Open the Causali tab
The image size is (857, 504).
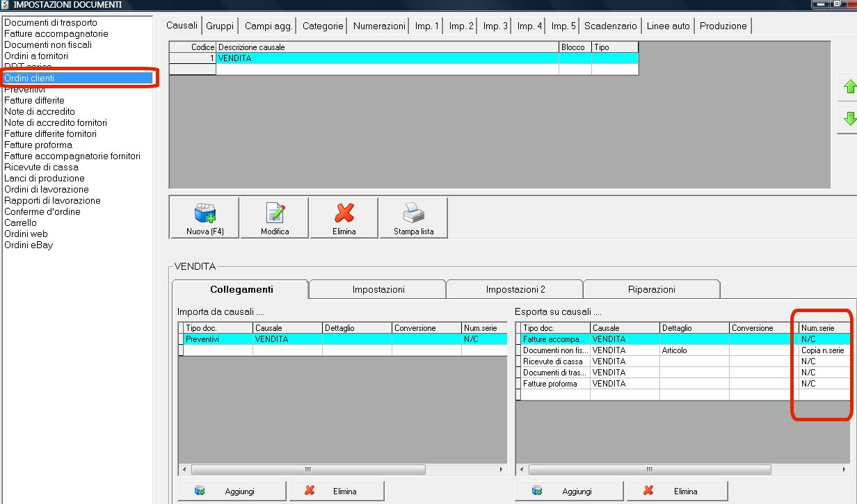coord(184,25)
